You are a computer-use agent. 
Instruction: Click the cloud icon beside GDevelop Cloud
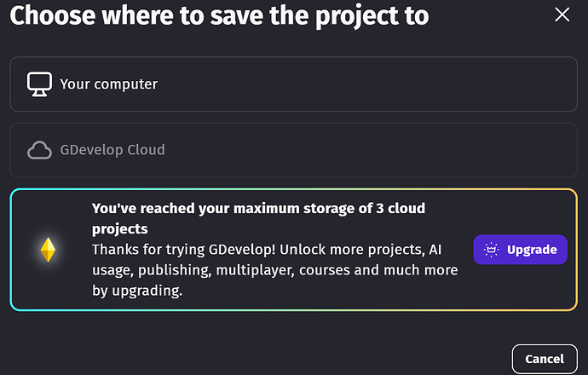[39, 150]
